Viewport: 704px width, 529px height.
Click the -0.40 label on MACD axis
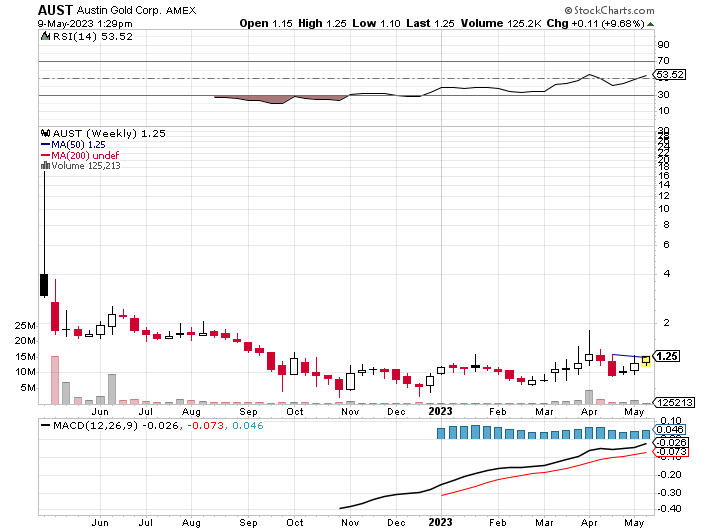point(669,509)
